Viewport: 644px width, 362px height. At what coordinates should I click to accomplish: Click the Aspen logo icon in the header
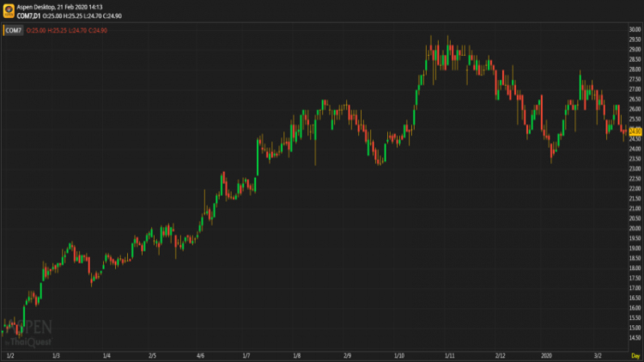coord(9,11)
